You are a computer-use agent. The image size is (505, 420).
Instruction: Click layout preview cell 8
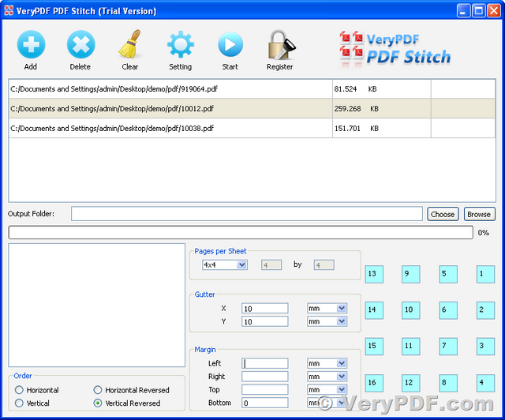pyautogui.click(x=448, y=383)
